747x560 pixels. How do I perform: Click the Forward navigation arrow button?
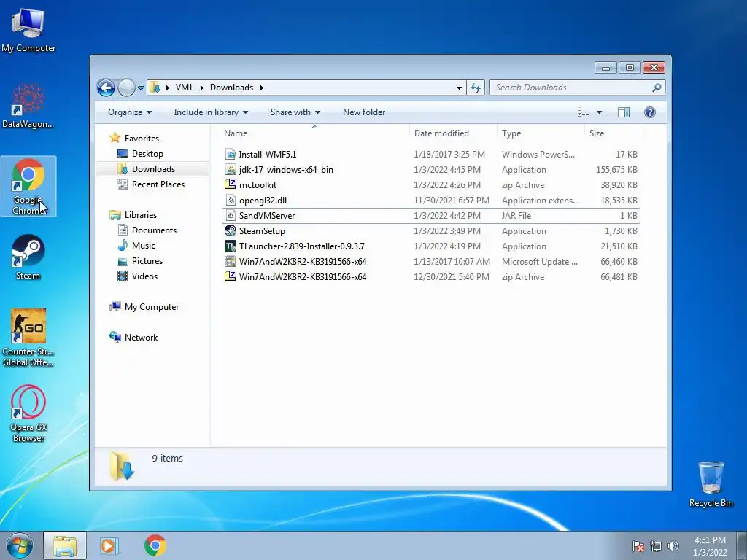126,87
